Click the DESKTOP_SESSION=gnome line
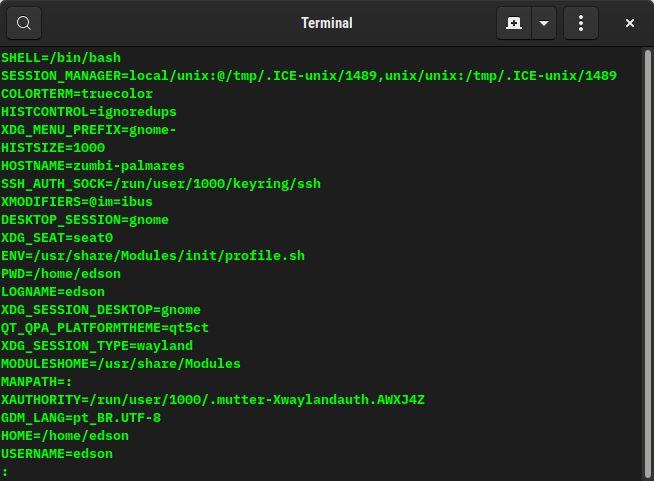654x481 pixels. [85, 219]
